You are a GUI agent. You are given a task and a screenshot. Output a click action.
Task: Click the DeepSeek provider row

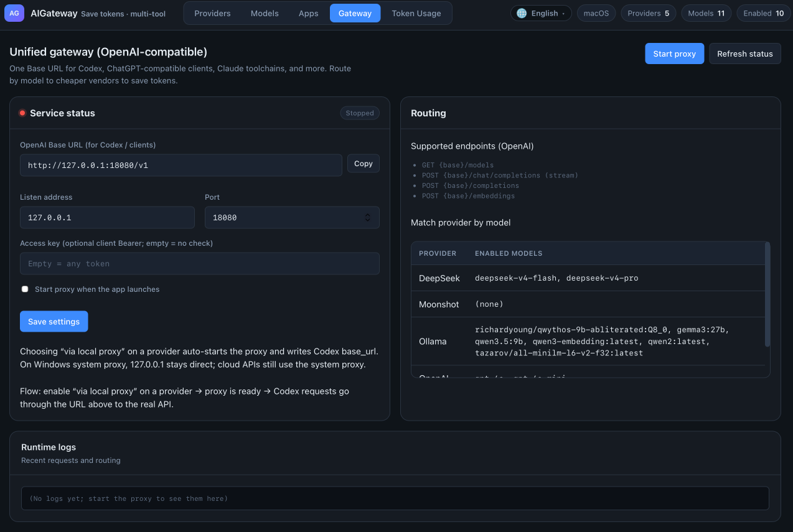pyautogui.click(x=588, y=278)
